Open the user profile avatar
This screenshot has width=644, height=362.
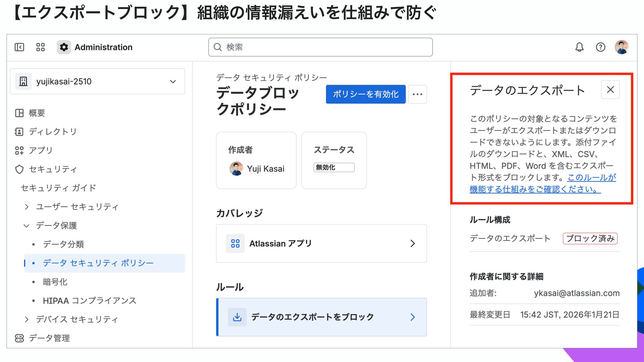pyautogui.click(x=621, y=47)
